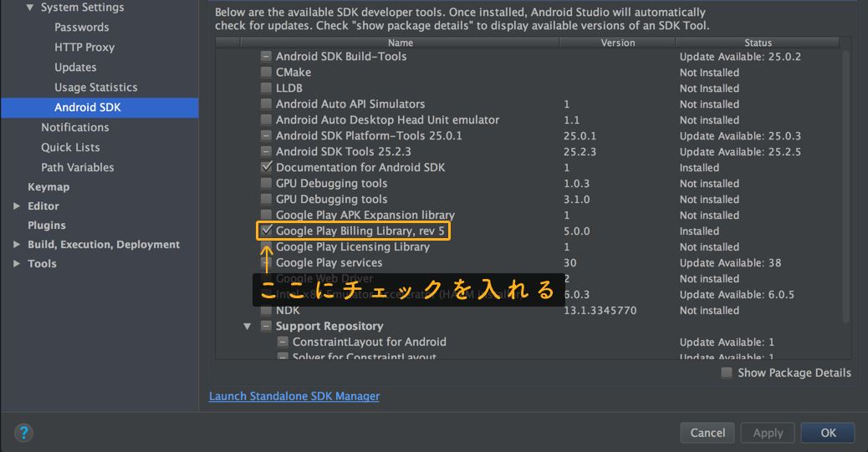Open Updates settings page
The width and height of the screenshot is (868, 452).
(x=75, y=67)
